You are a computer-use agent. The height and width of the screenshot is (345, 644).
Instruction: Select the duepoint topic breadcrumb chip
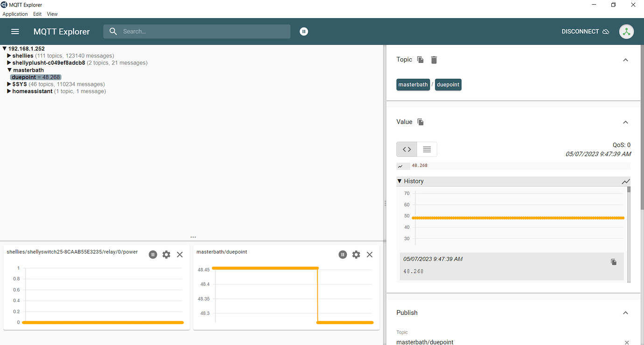[x=448, y=85]
